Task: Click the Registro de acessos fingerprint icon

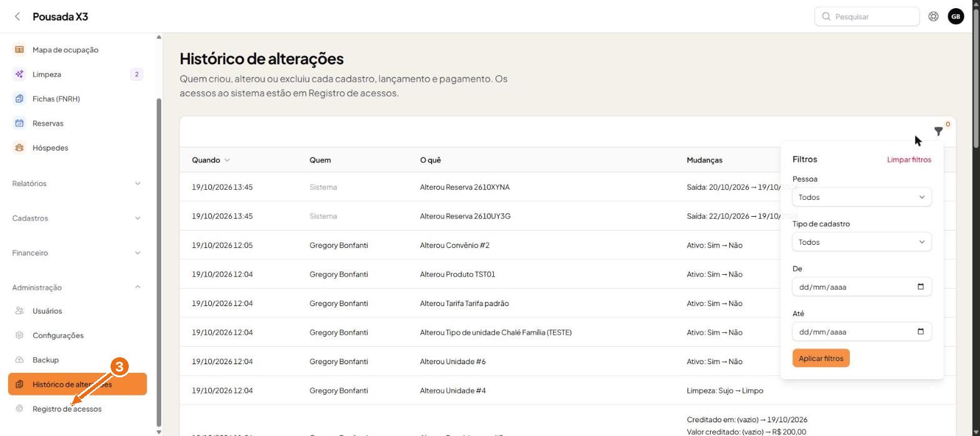Action: pos(19,409)
